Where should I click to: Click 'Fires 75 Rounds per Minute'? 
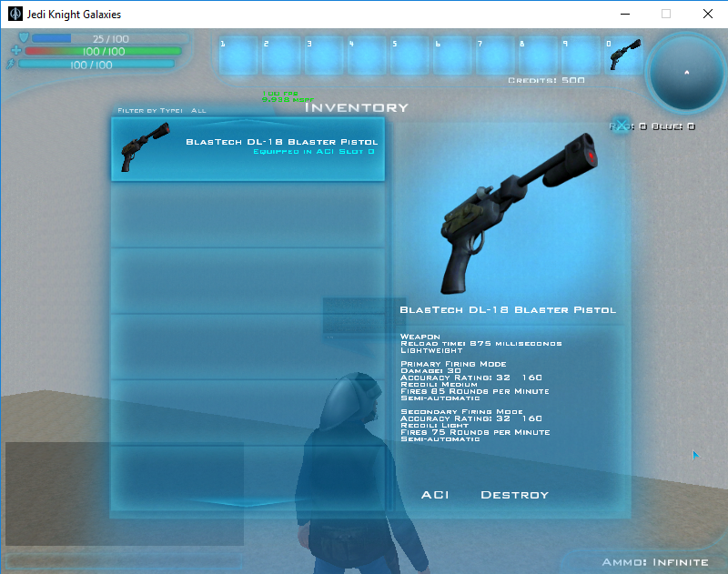(475, 432)
